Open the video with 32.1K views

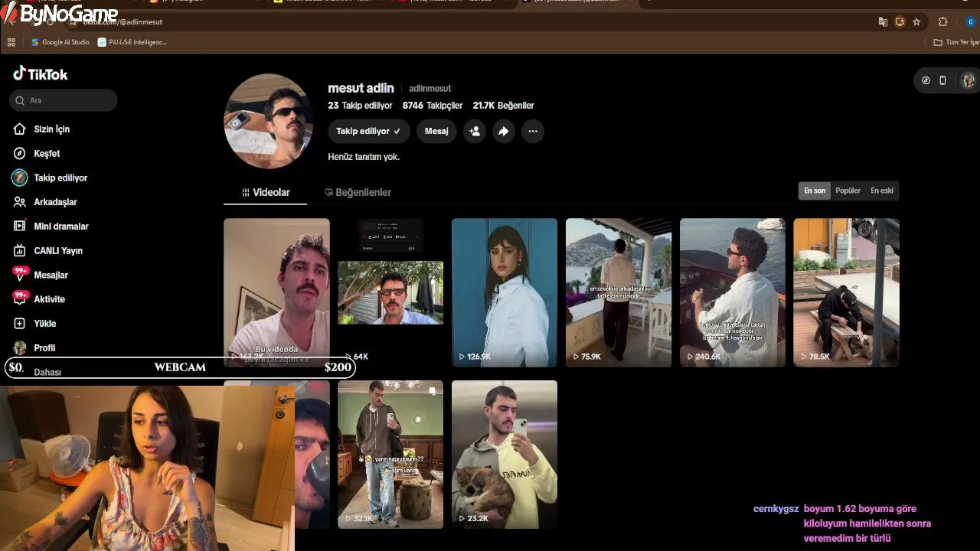coord(390,455)
